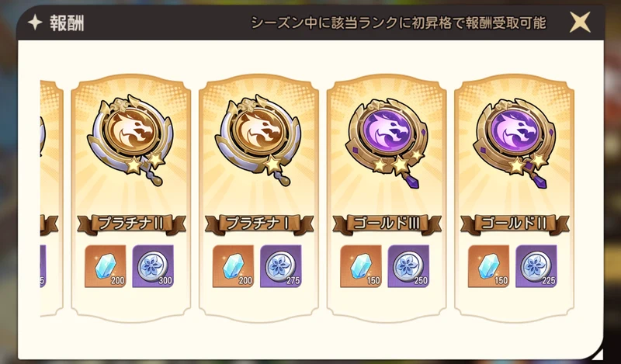Tap the 150 crystal reward under ゴールド III
The image size is (621, 364).
click(x=361, y=266)
